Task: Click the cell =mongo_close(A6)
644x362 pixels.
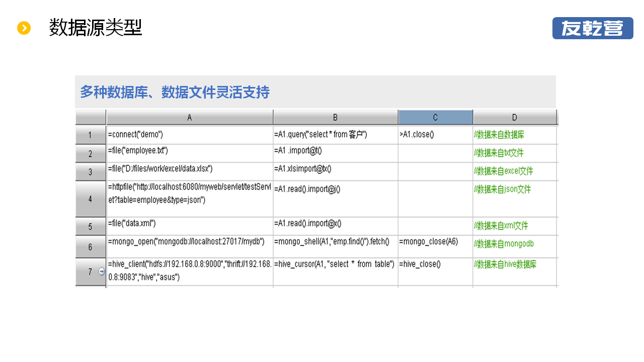Action: click(x=436, y=247)
